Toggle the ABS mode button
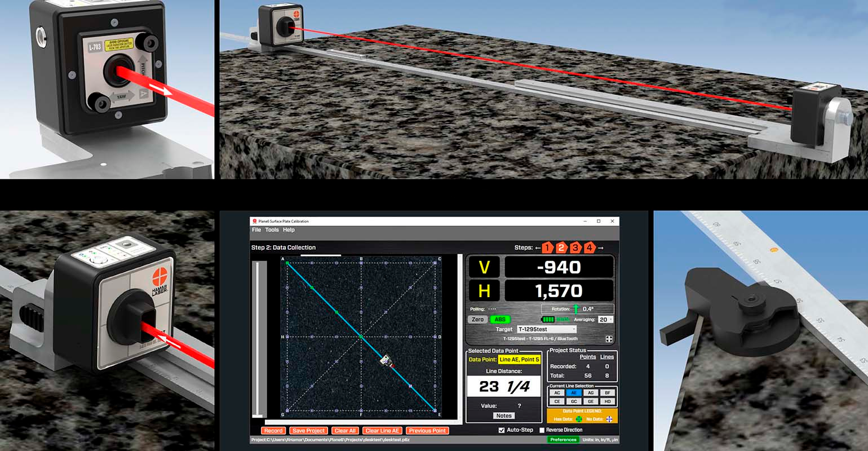This screenshot has width=868, height=451. pos(500,319)
